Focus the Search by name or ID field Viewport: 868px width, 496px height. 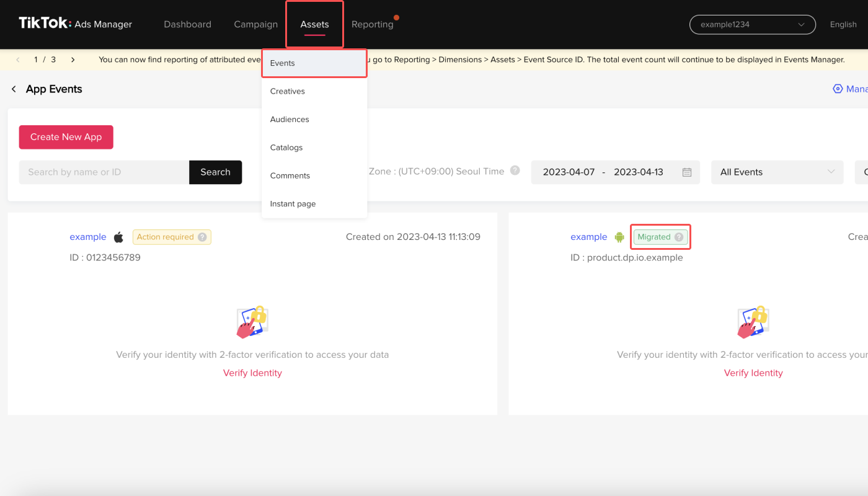pos(104,172)
